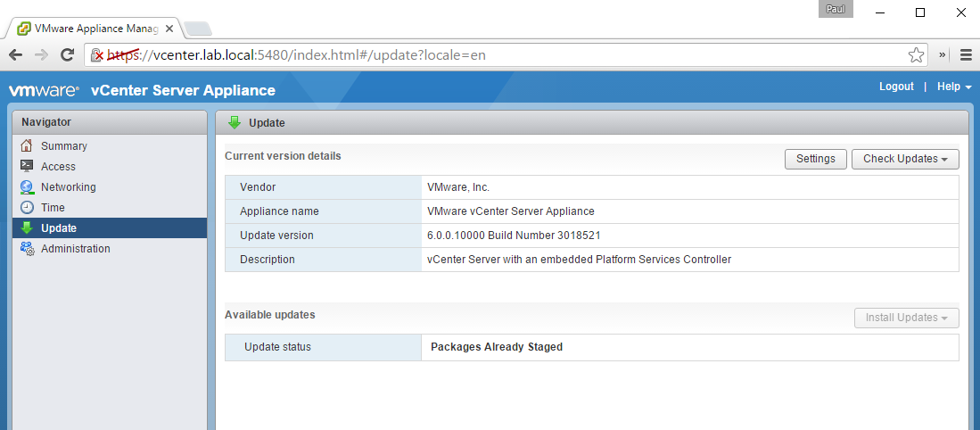Expand the Help menu
The image size is (980, 430).
coord(954,87)
